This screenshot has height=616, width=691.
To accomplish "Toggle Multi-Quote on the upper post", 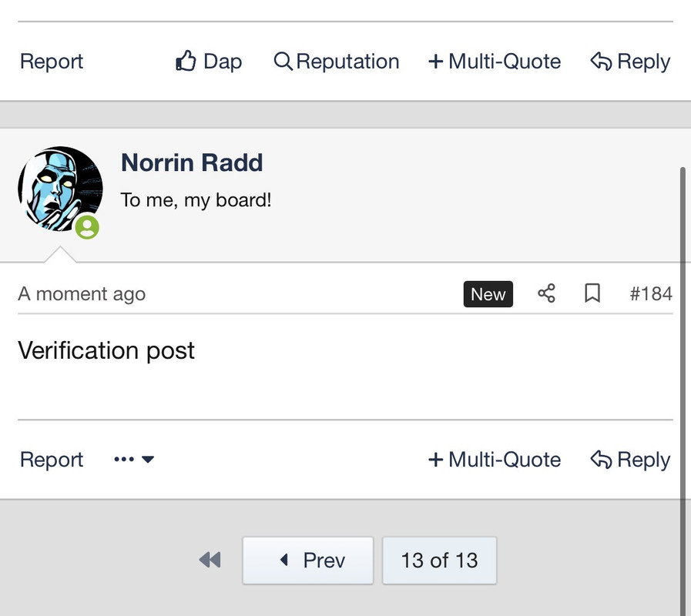I will tap(495, 62).
